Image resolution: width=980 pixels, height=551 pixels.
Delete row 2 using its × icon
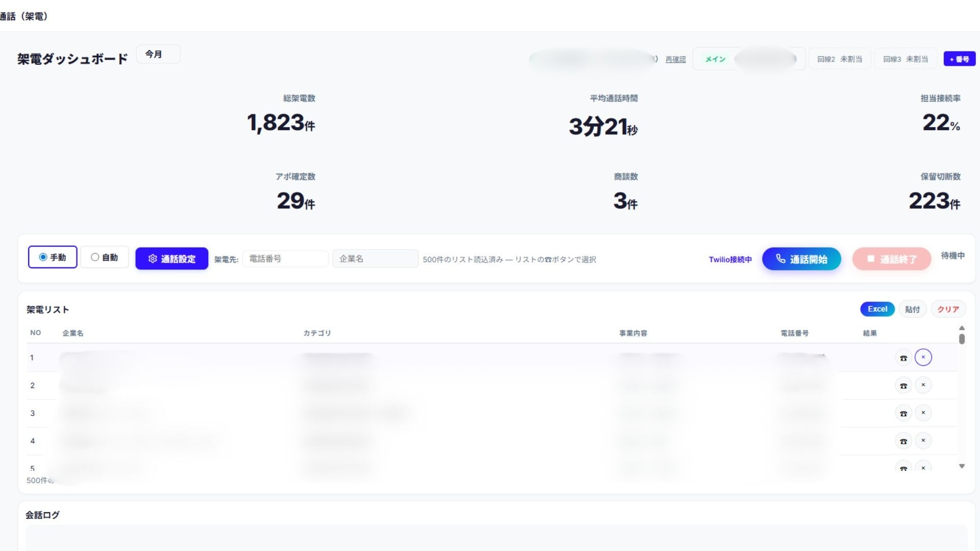923,385
